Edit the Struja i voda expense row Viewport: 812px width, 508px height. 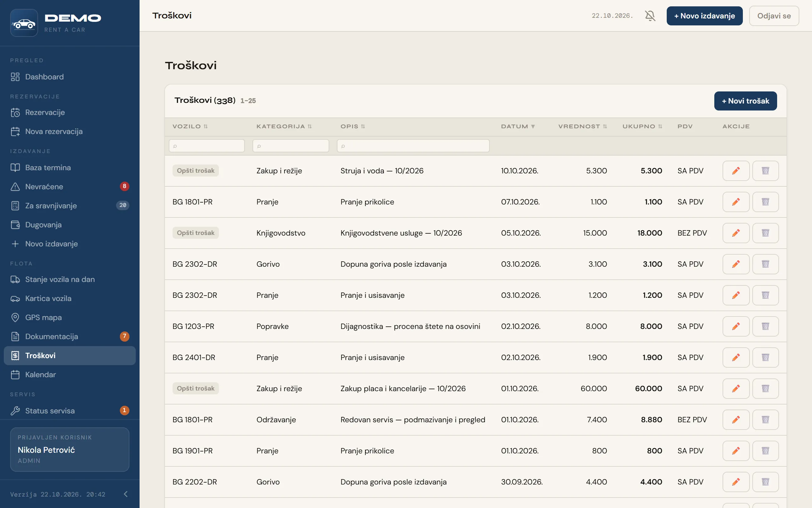coord(736,171)
